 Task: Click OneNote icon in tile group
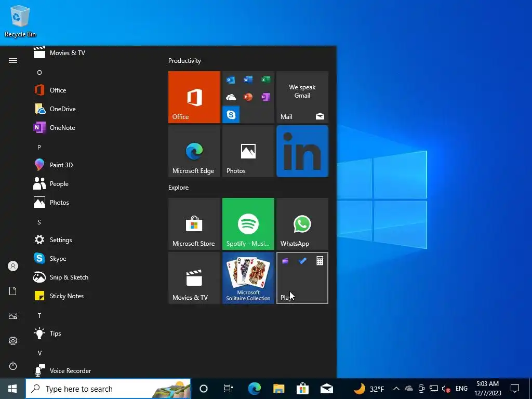click(265, 97)
